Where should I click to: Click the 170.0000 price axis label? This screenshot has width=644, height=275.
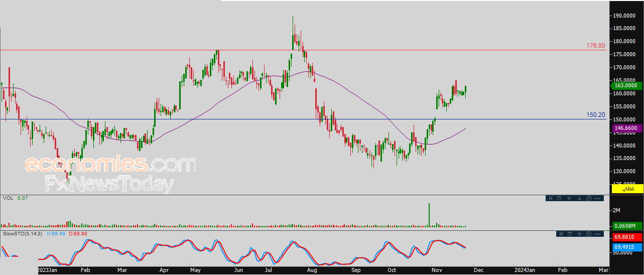tap(624, 67)
